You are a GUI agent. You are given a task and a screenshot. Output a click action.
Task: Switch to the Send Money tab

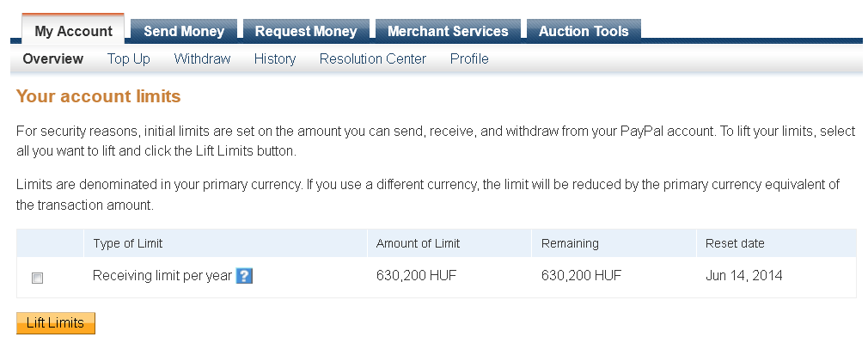pos(184,31)
